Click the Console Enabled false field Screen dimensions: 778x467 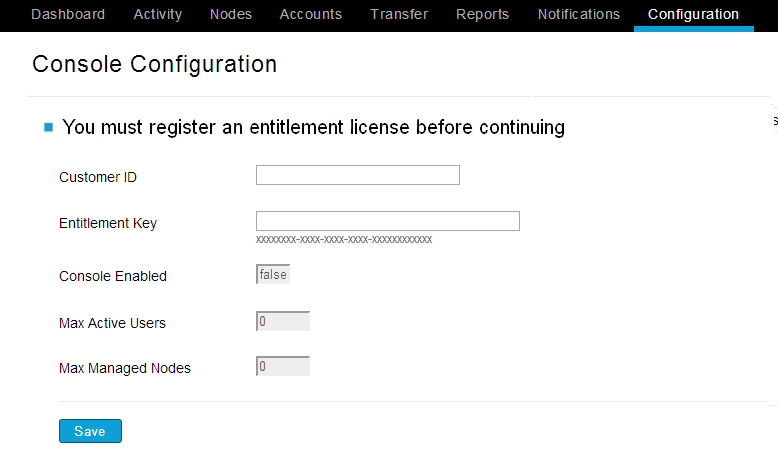[x=273, y=274]
